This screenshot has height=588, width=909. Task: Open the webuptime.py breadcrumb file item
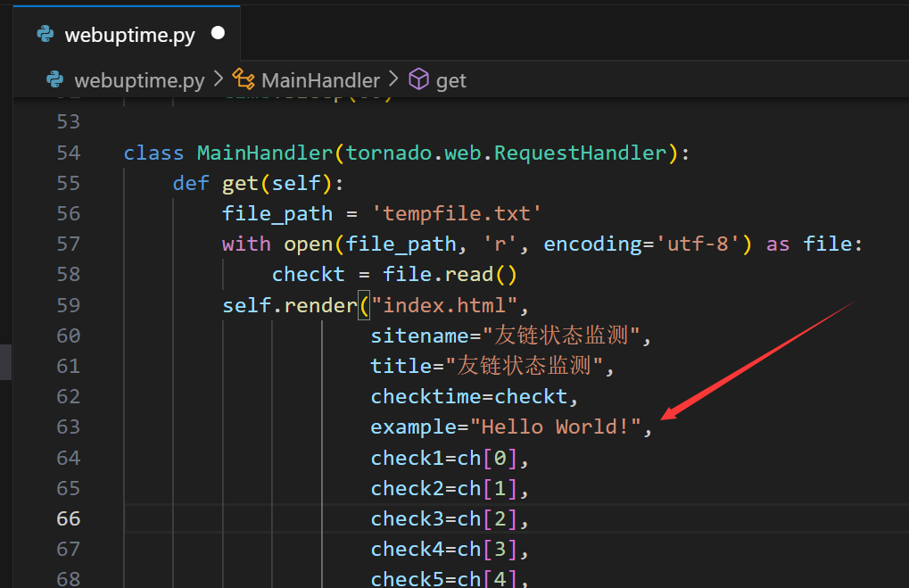pos(138,80)
